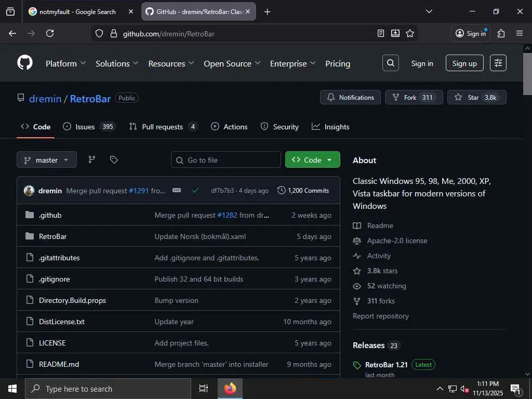Click the GitHub Octocat logo
This screenshot has width=532, height=399.
[x=25, y=63]
